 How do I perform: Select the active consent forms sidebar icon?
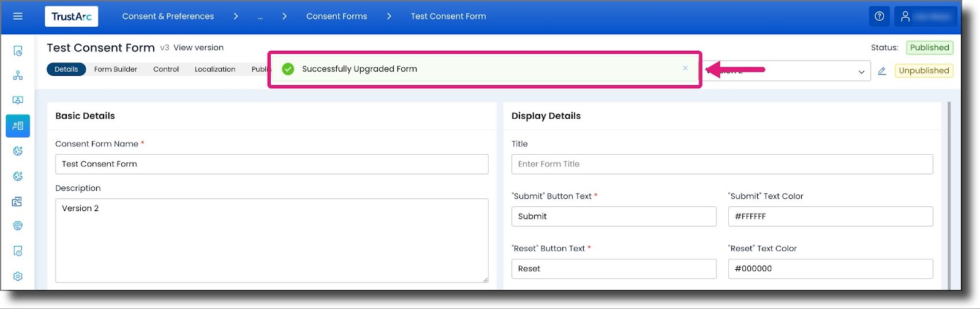point(18,125)
